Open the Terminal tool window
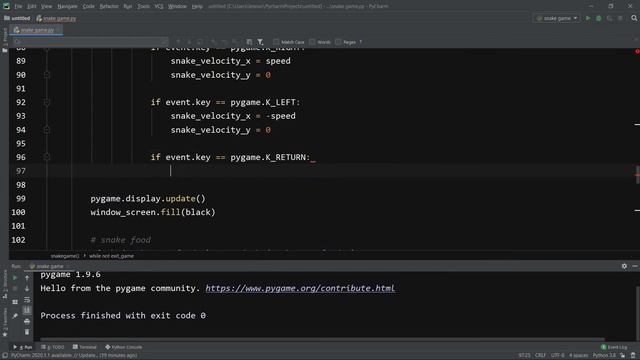This screenshot has width=640, height=360. pyautogui.click(x=84, y=347)
